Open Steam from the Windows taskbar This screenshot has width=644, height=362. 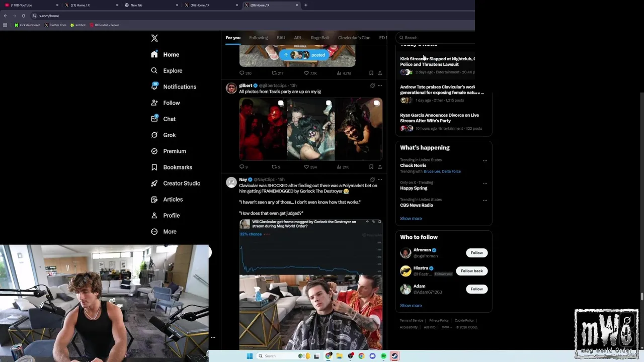click(394, 356)
